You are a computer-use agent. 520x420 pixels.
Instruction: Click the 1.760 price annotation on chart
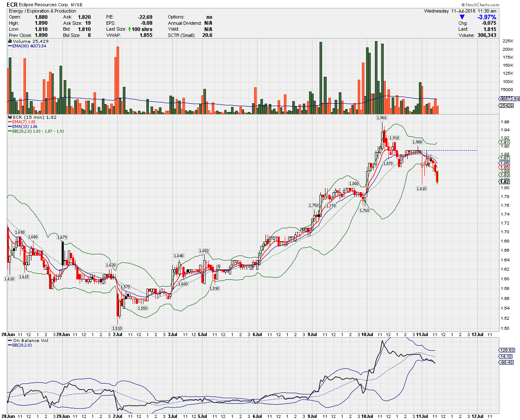[364, 210]
